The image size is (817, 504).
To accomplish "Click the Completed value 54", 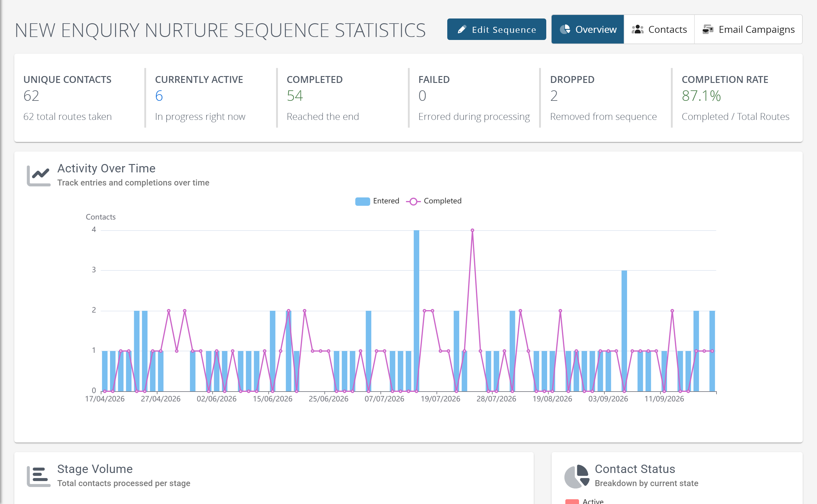I will pos(295,96).
